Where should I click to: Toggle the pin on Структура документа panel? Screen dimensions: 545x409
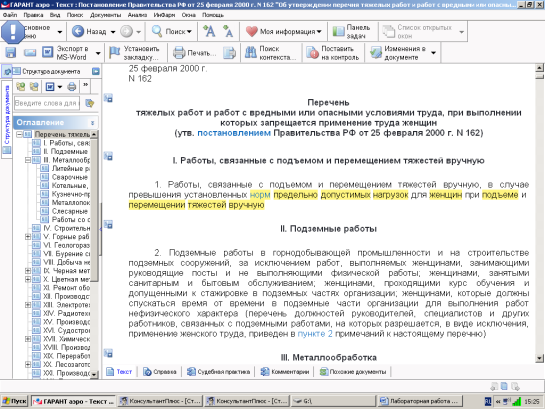pyautogui.click(x=7, y=72)
